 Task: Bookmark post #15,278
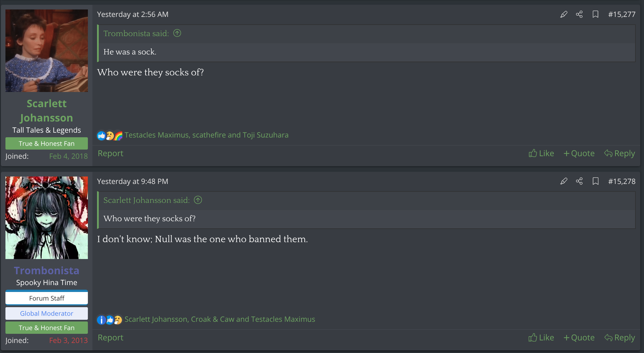(595, 181)
